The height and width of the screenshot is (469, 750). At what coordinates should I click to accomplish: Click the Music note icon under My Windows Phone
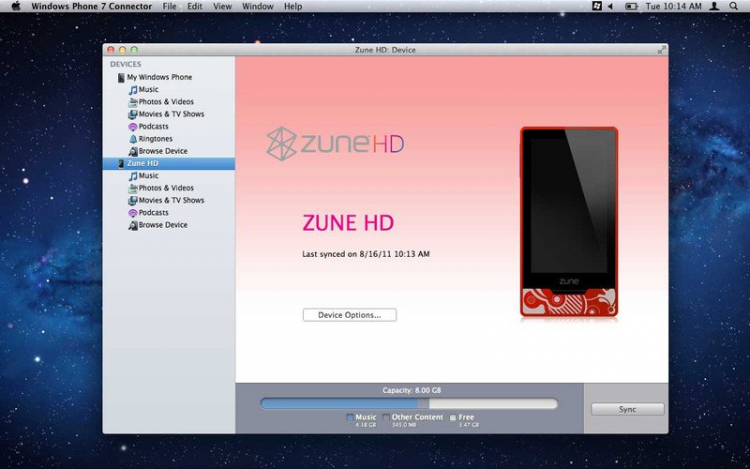(x=133, y=90)
